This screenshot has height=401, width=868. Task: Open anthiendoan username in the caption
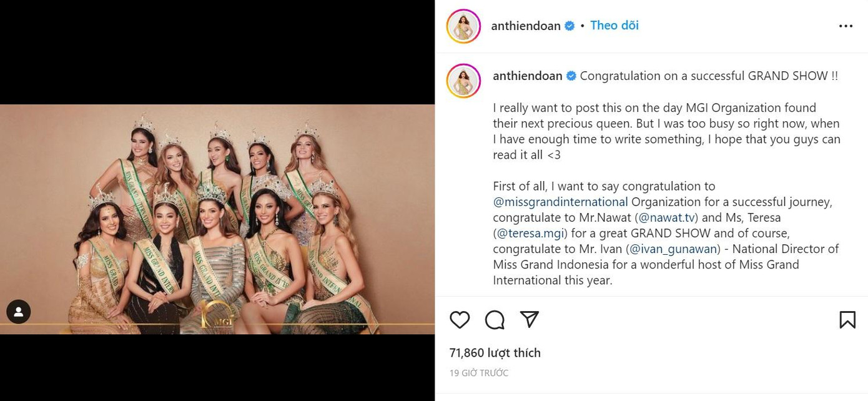pos(528,76)
